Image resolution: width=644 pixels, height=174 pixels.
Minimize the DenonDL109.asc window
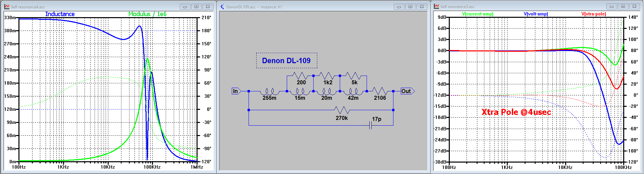tap(399, 7)
